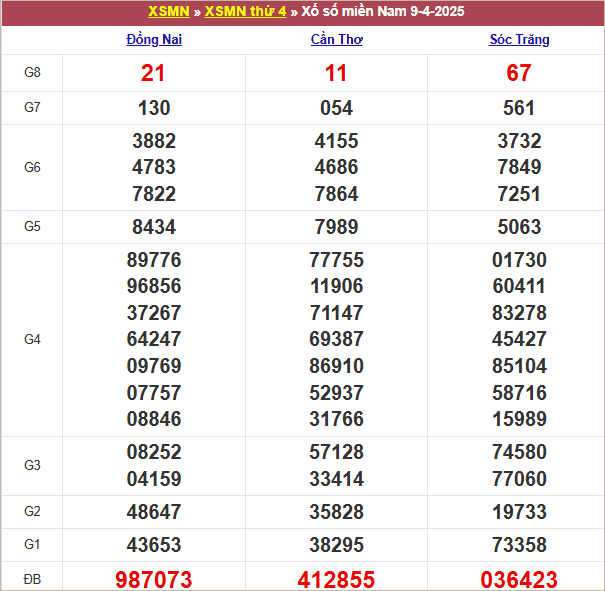Click G6 number 4155
The width and height of the screenshot is (605, 591).
click(x=336, y=140)
